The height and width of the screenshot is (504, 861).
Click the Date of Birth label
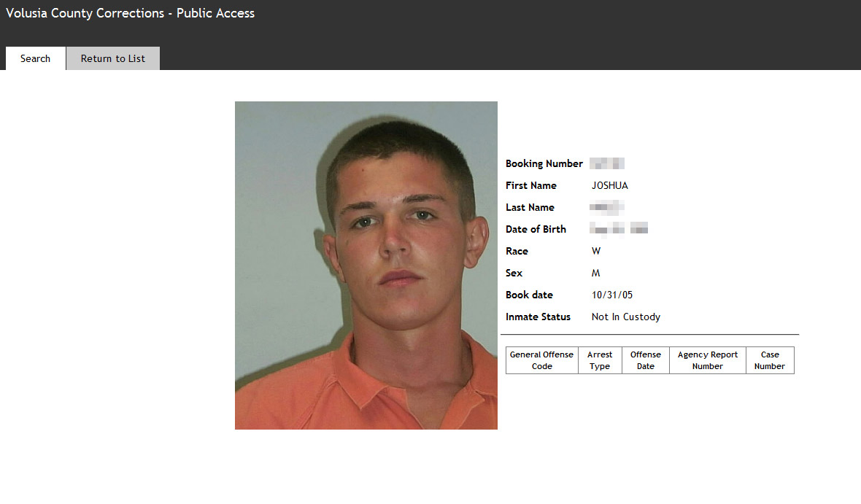click(x=536, y=229)
